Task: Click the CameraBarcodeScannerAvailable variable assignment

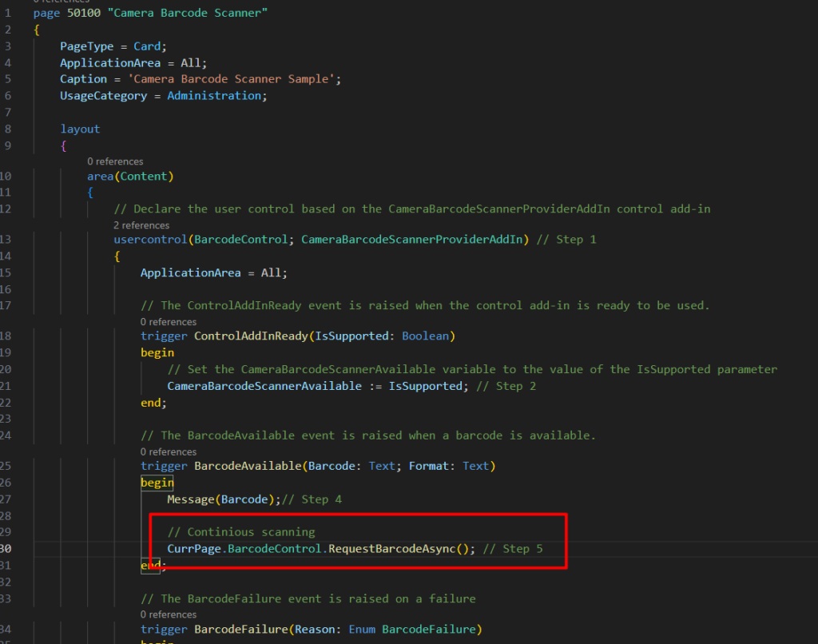Action: pos(264,386)
